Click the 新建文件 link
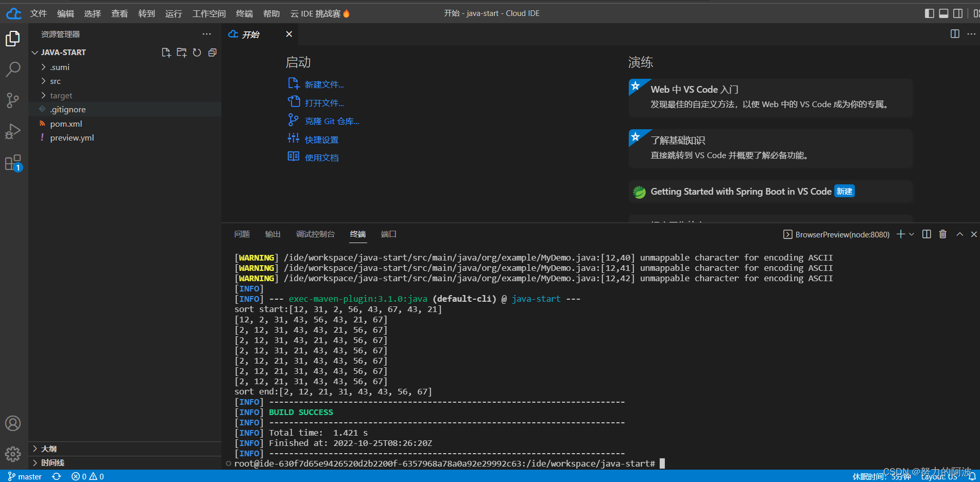Viewport: 980px width, 482px height. 324,84
